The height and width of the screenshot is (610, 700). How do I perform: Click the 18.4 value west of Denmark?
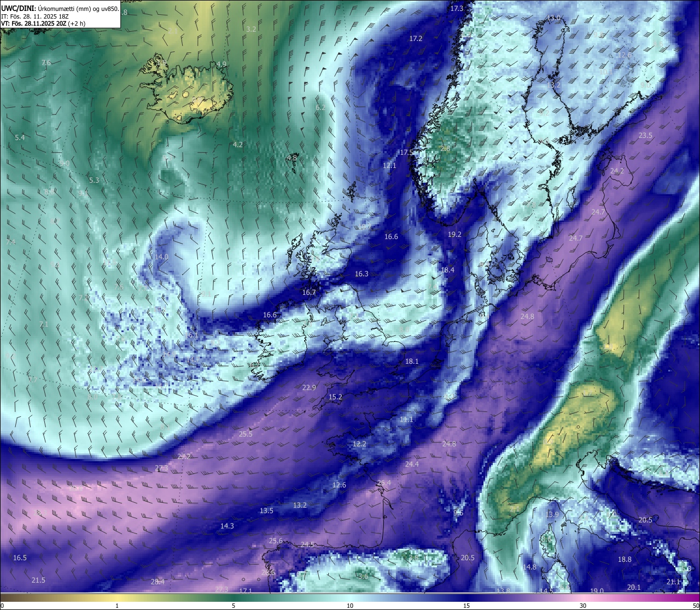[x=447, y=270]
